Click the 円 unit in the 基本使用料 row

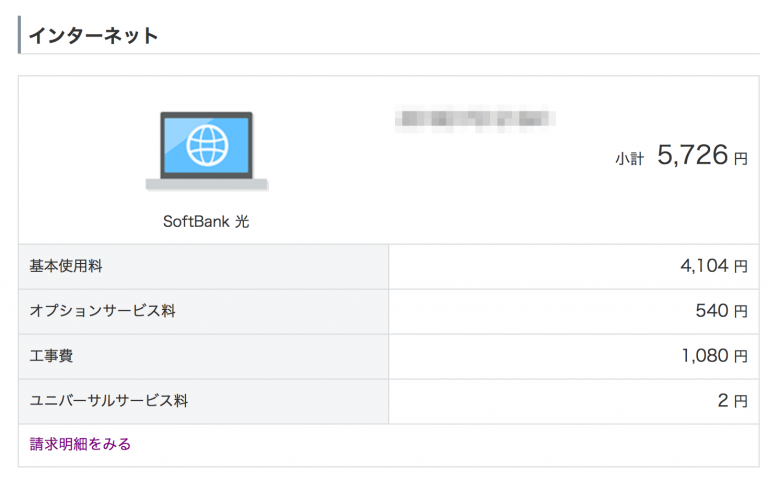(741, 267)
